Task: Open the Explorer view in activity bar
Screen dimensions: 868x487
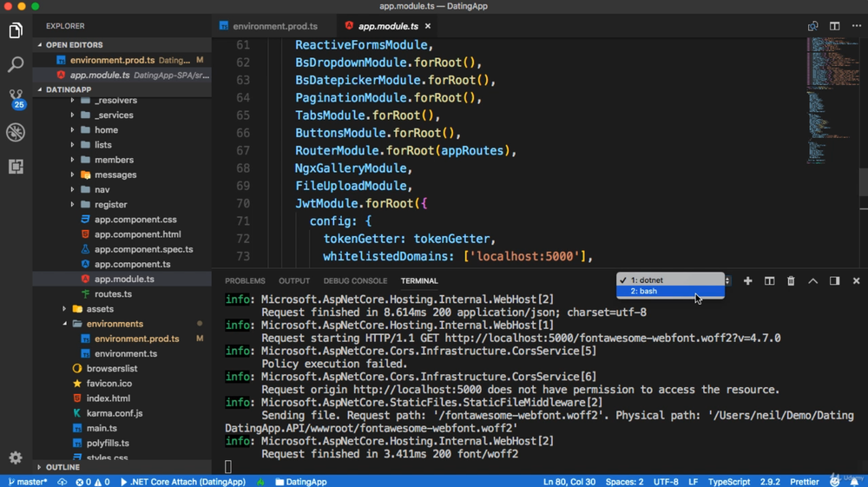Action: pyautogui.click(x=16, y=30)
